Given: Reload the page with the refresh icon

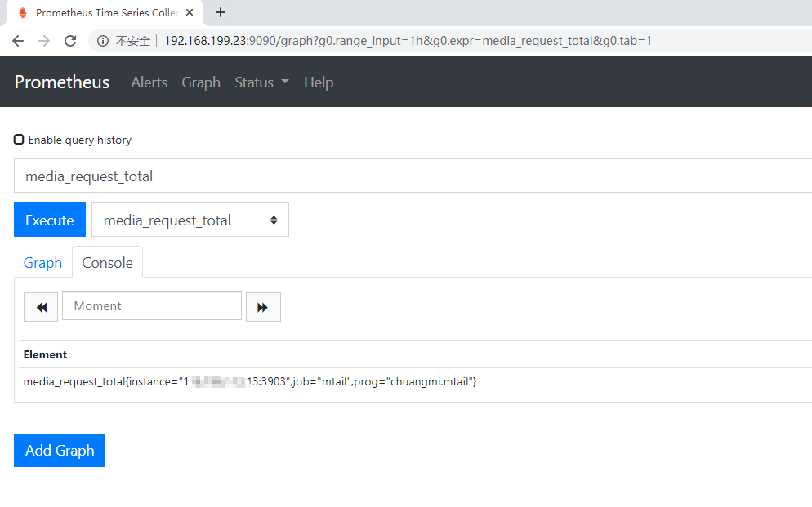Looking at the screenshot, I should coord(70,41).
